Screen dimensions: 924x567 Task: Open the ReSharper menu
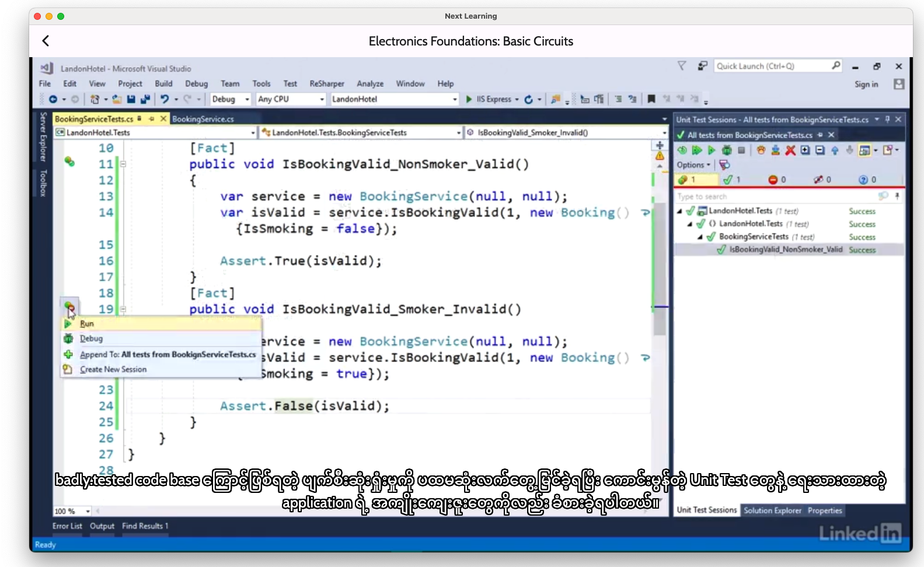[x=326, y=84]
